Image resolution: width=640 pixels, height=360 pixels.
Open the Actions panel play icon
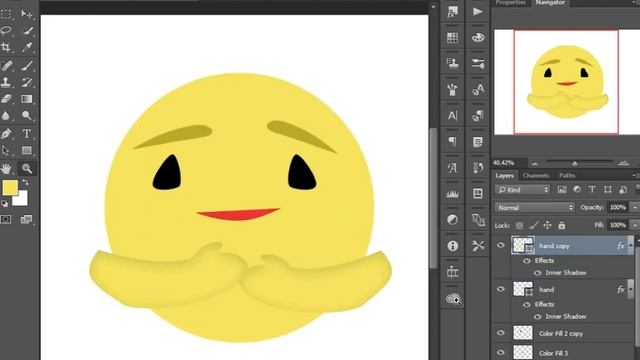pos(478,11)
